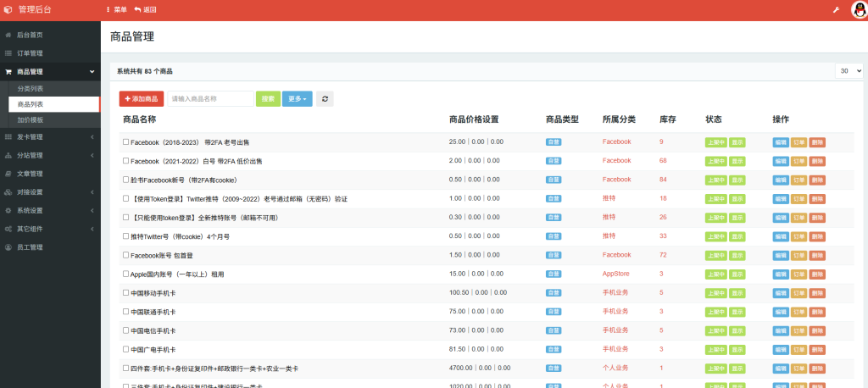Viewport: 868px width, 388px height.
Task: Tick the checkbox for Facebook (2018-2023) 带2FA 老号出售
Action: [125, 141]
